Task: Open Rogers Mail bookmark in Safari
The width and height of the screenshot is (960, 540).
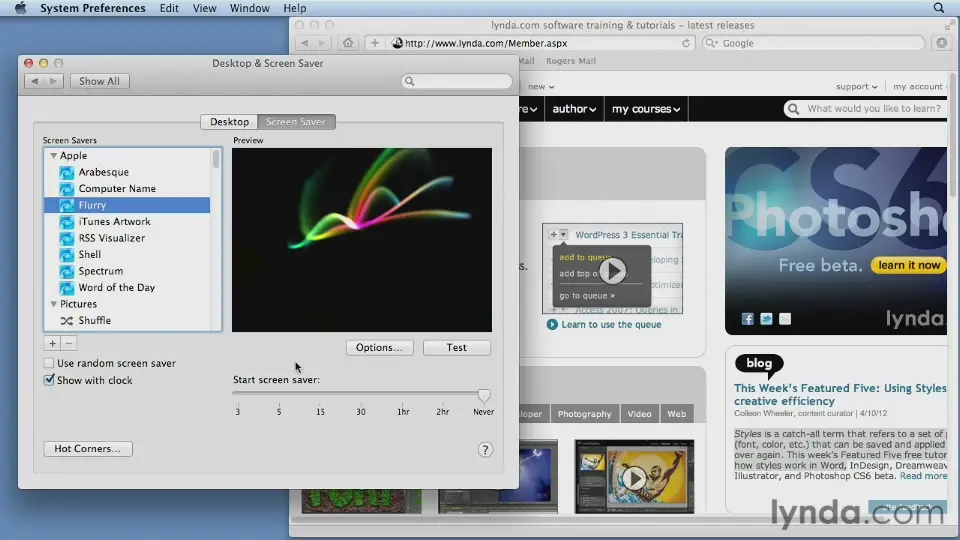Action: tap(571, 61)
